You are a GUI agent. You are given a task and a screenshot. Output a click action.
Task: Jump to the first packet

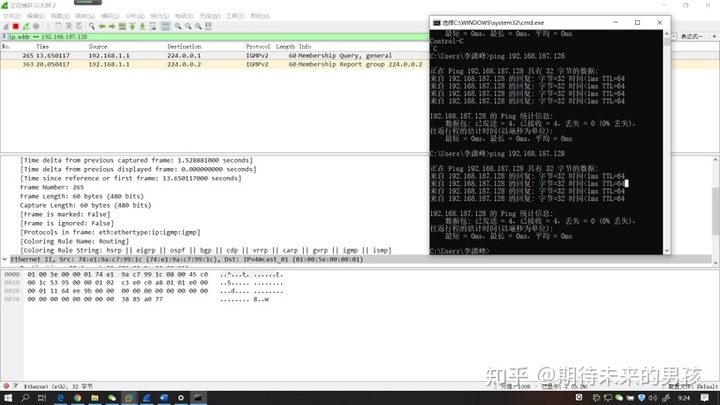click(132, 27)
